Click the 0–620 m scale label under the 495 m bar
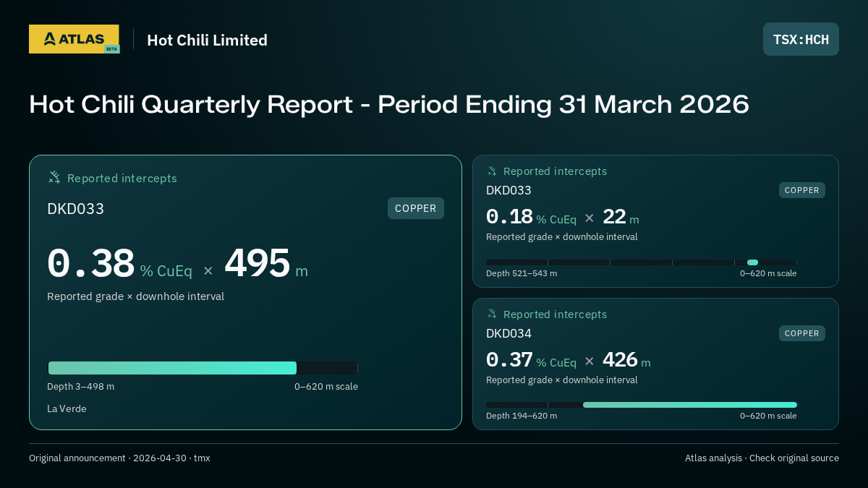 pos(326,387)
